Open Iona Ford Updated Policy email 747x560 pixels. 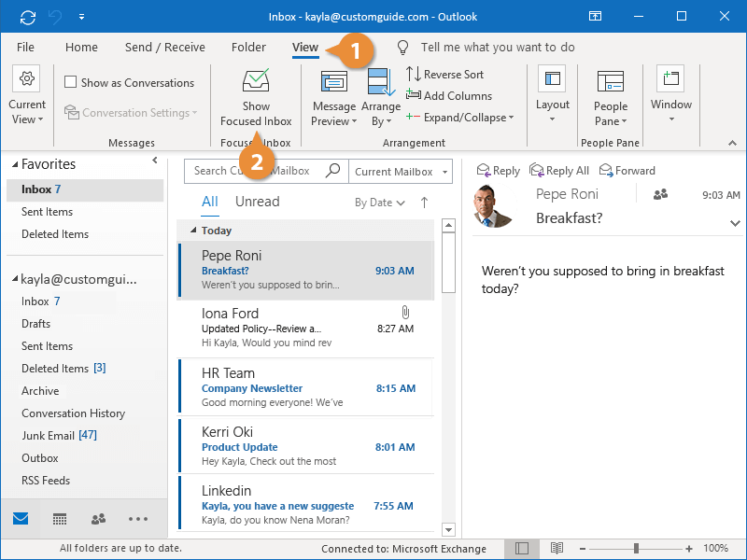pos(305,329)
